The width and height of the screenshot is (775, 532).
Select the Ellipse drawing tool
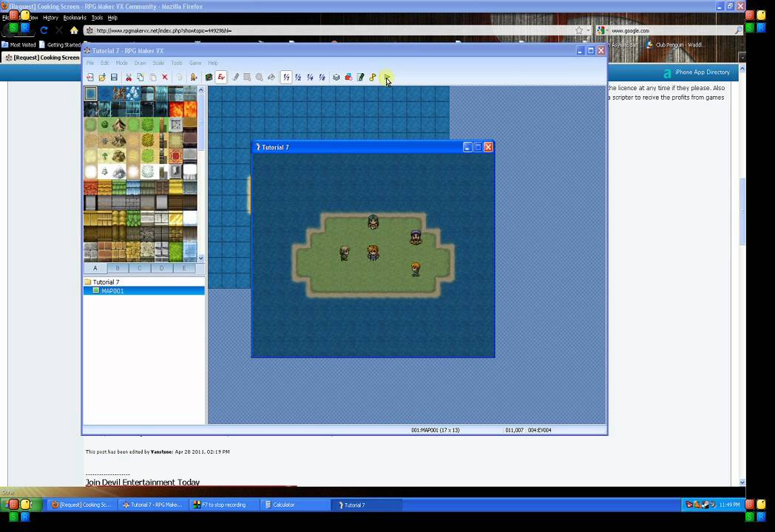(260, 78)
